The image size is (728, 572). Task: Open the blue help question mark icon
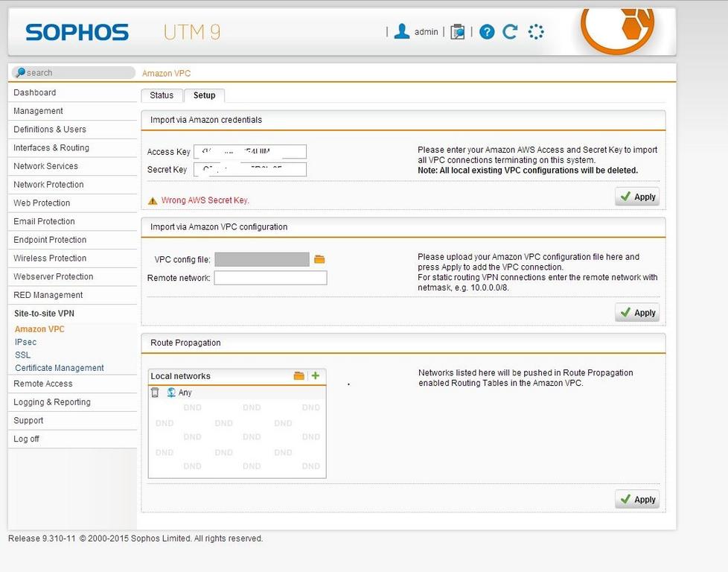[487, 32]
